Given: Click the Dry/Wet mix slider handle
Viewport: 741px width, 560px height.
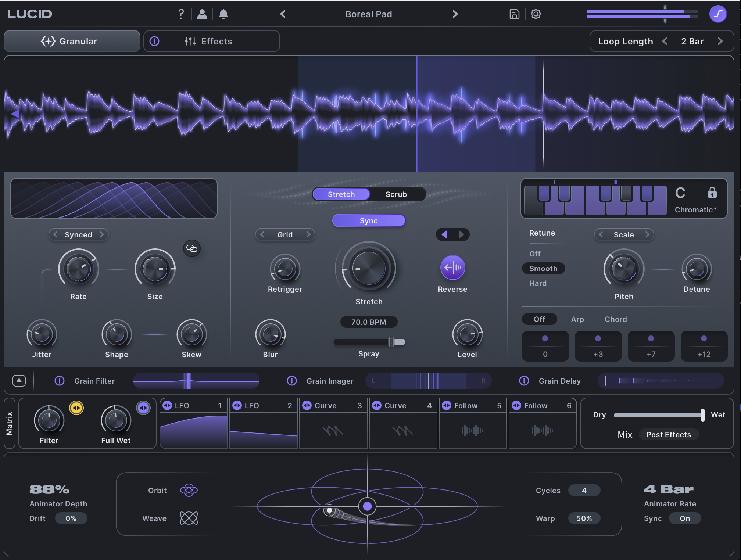Looking at the screenshot, I should coord(702,415).
